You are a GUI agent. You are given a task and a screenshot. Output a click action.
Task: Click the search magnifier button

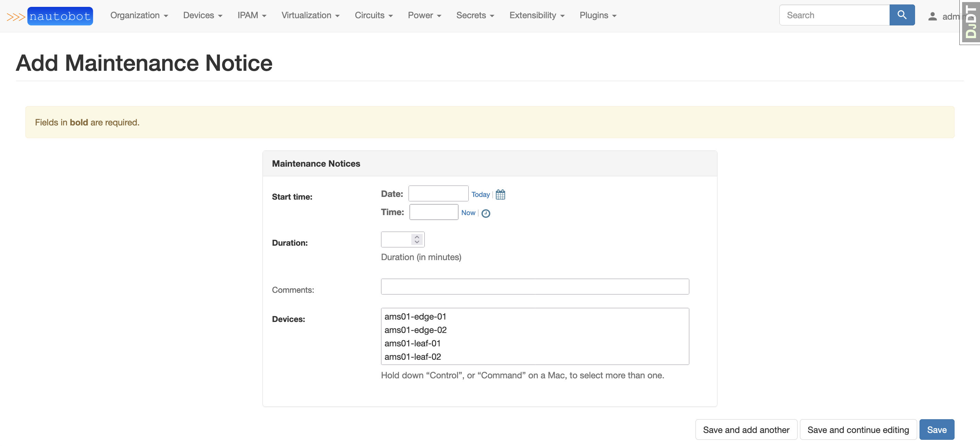click(x=902, y=15)
